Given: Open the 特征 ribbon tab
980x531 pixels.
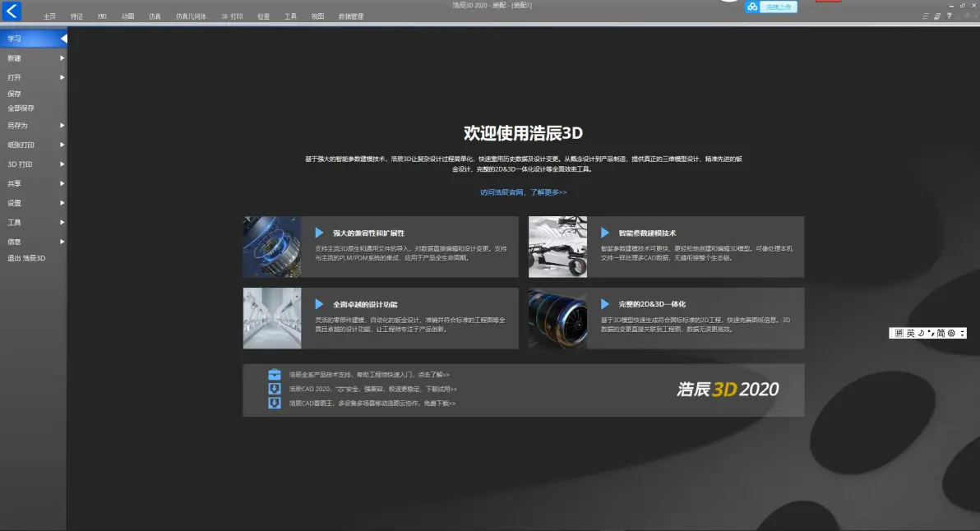Looking at the screenshot, I should (x=76, y=17).
